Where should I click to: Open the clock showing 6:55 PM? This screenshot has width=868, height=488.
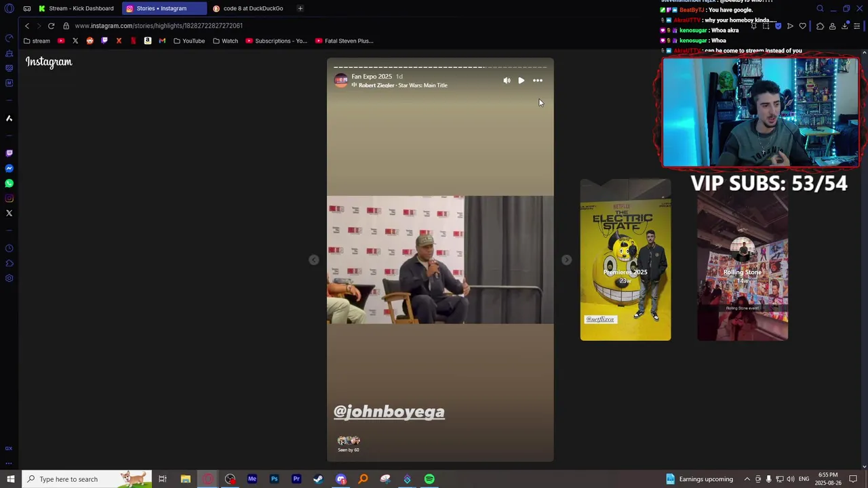click(x=828, y=479)
